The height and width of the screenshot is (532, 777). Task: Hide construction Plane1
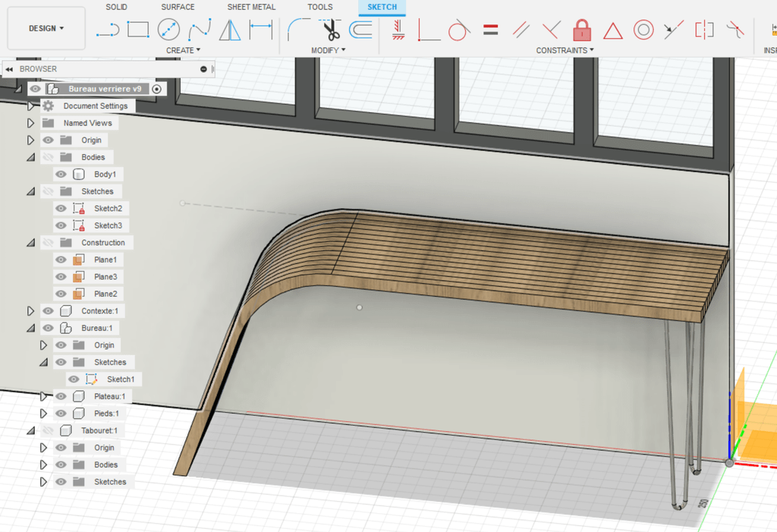(61, 260)
